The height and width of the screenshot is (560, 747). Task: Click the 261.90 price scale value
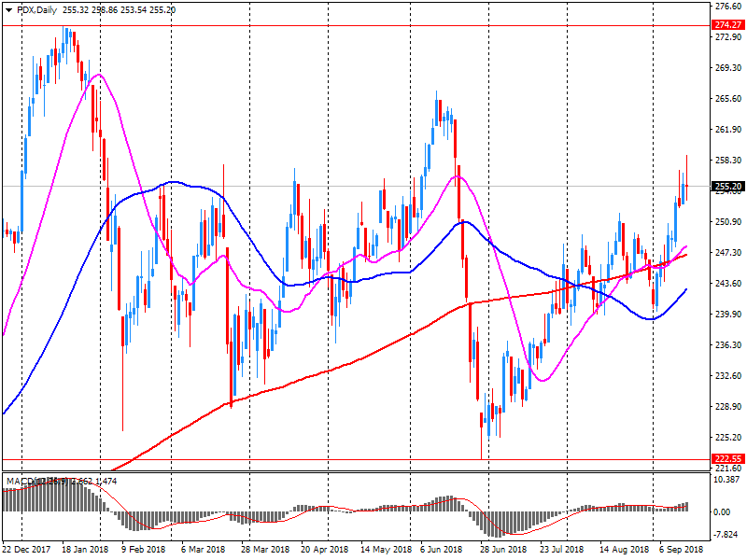pyautogui.click(x=728, y=130)
